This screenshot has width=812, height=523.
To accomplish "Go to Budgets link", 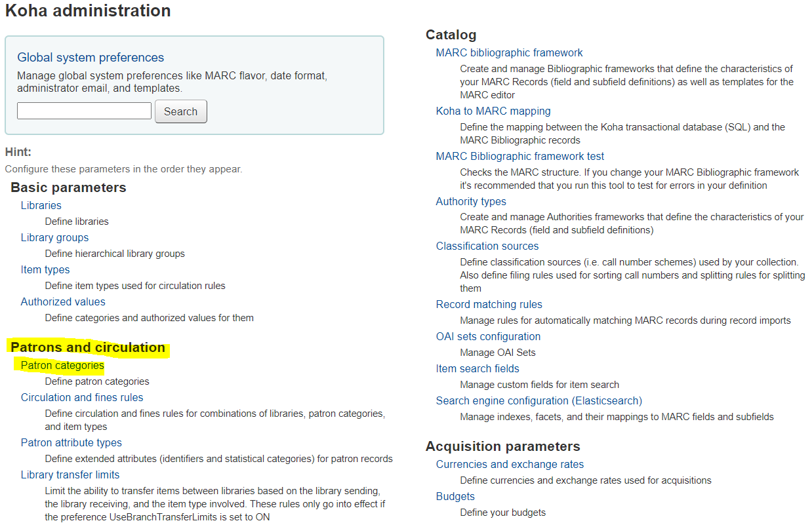I will pyautogui.click(x=455, y=496).
